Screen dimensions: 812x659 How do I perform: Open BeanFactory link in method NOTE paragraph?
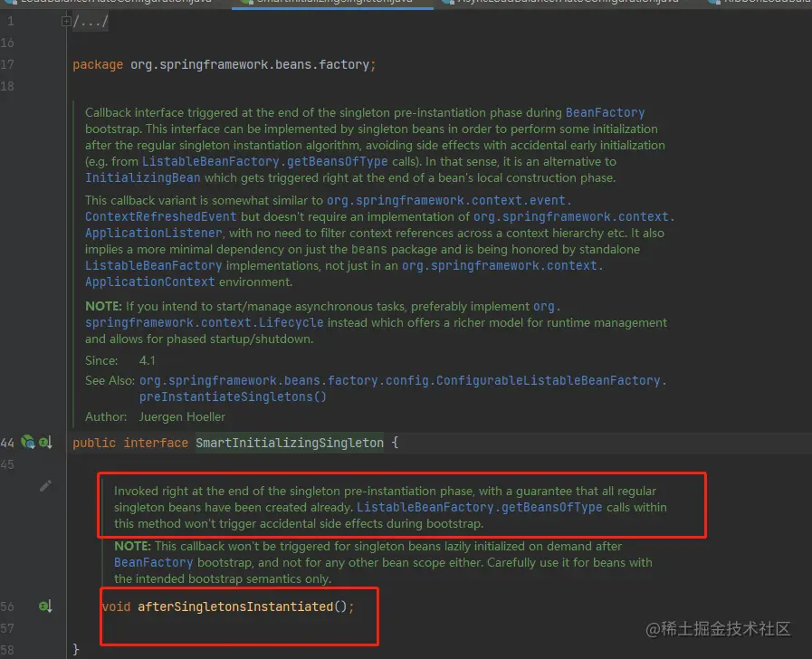153,562
